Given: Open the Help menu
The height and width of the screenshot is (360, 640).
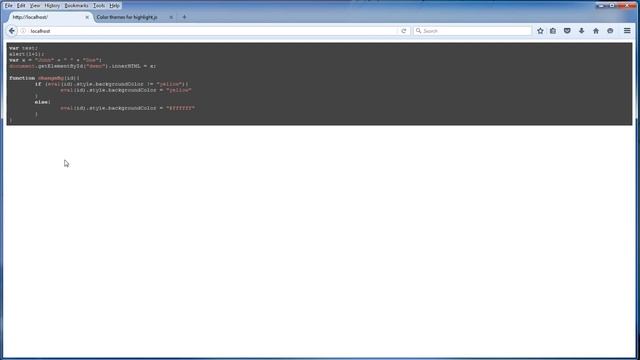Looking at the screenshot, I should [114, 6].
